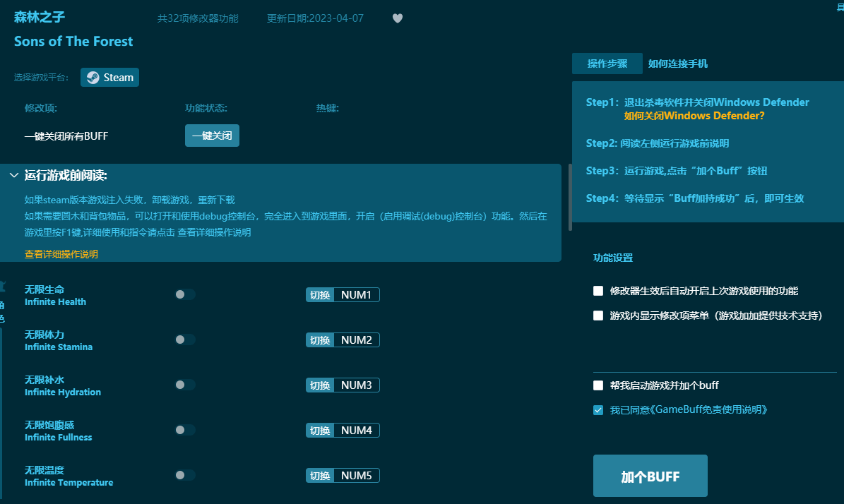
Task: Switch to the 操作步骤 tab
Action: click(x=607, y=64)
